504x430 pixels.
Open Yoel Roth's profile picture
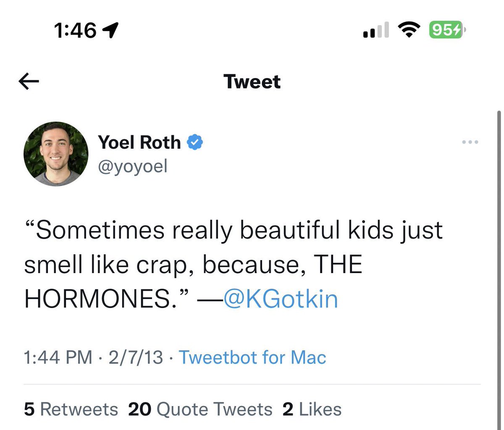tap(56, 154)
